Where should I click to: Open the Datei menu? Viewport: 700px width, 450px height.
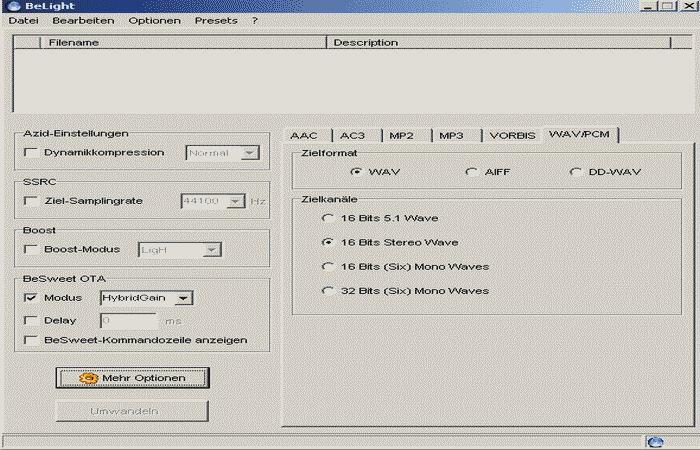(x=23, y=20)
